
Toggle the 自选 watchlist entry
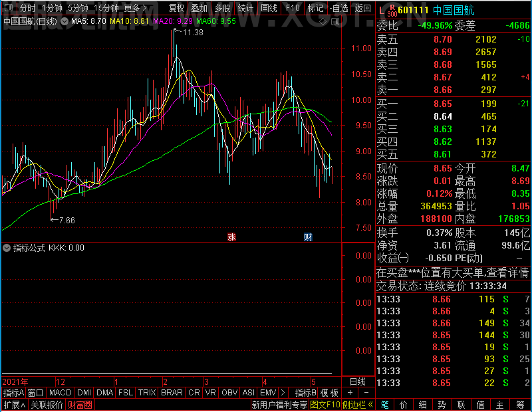pyautogui.click(x=339, y=8)
